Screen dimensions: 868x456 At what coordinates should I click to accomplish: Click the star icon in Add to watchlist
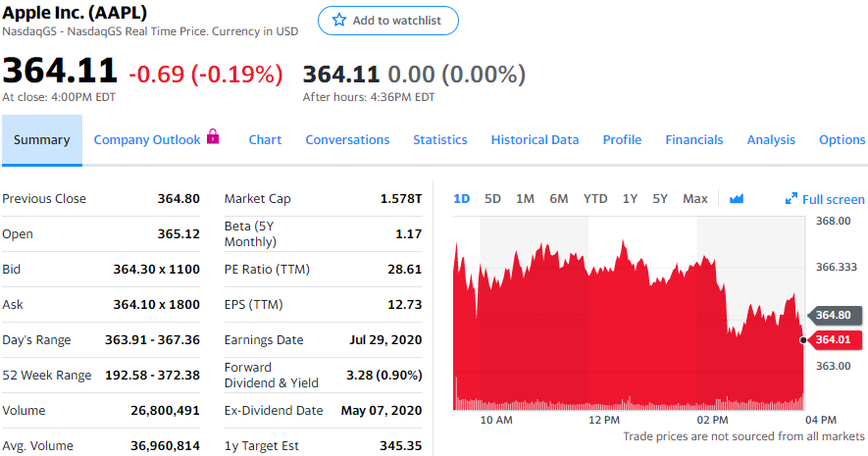pos(340,21)
